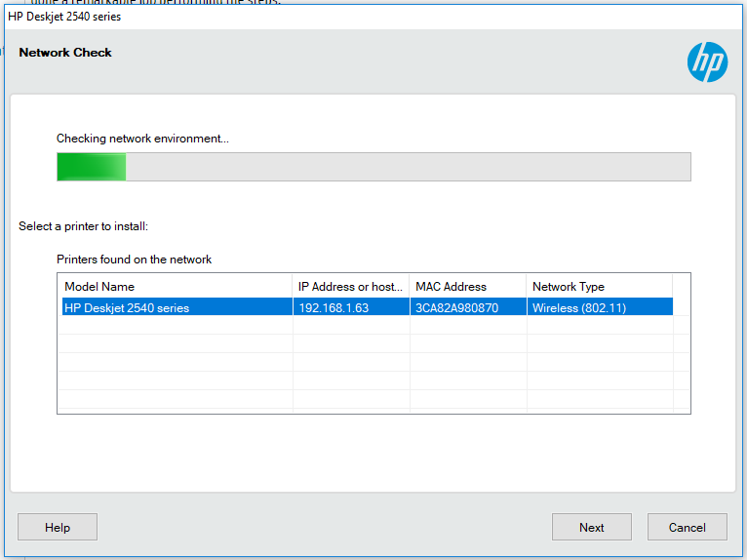This screenshot has height=560, width=747.
Task: Cancel the printer installation
Action: click(x=687, y=527)
